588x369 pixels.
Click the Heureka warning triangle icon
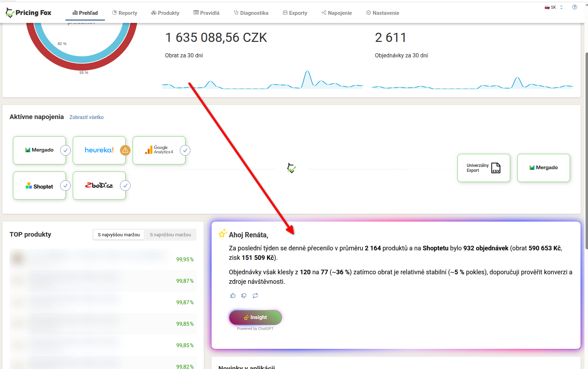click(125, 150)
